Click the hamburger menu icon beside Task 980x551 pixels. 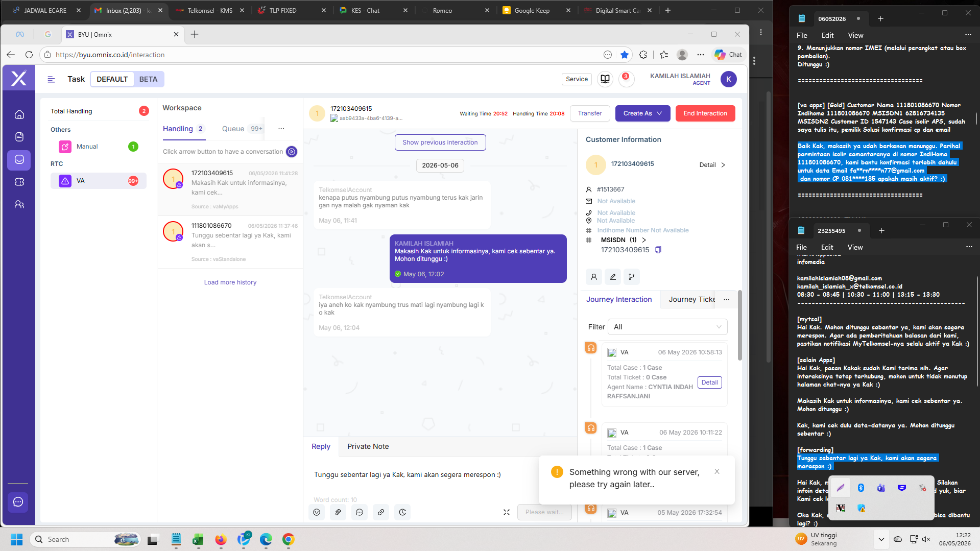click(x=51, y=79)
